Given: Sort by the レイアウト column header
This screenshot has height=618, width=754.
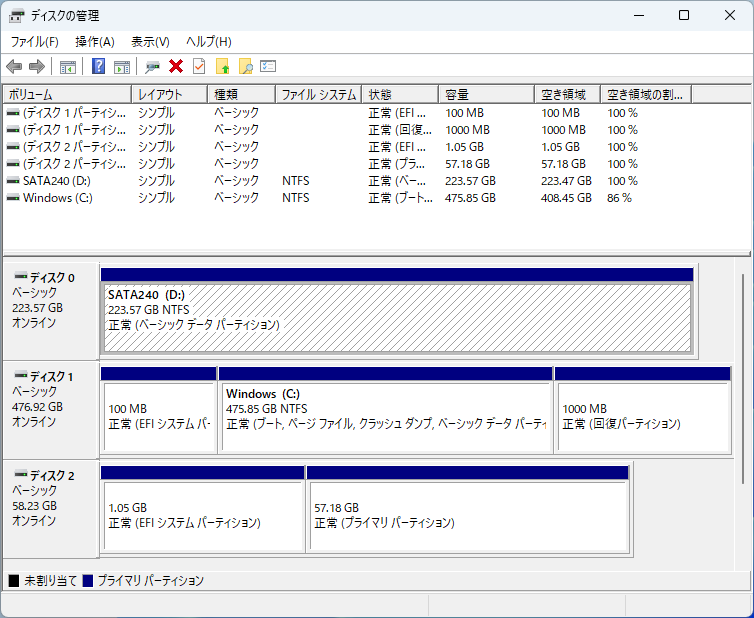Looking at the screenshot, I should (x=170, y=94).
